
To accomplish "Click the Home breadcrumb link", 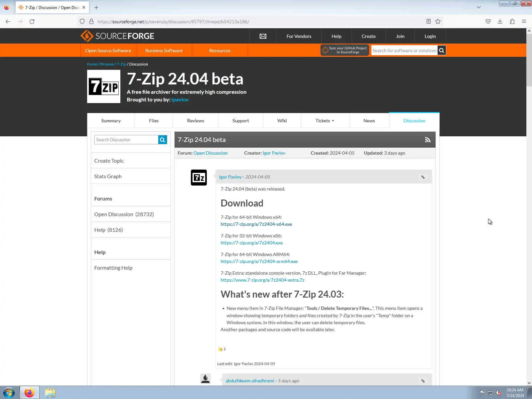I will pos(92,64).
